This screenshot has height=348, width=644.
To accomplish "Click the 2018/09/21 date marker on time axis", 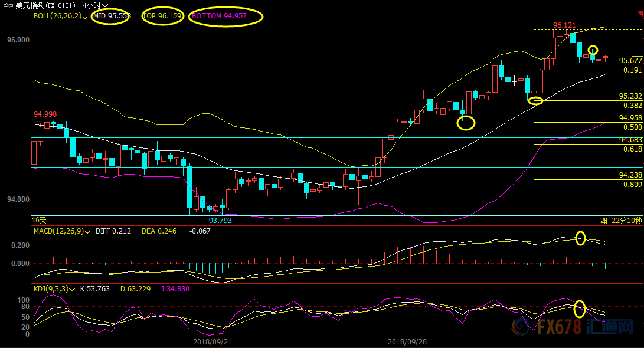I will pos(211,342).
